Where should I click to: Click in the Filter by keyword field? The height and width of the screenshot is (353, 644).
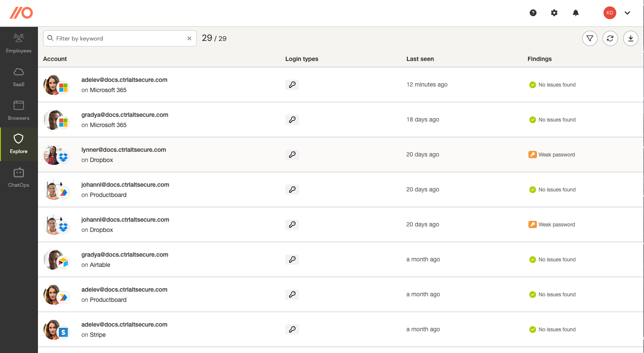coord(119,38)
